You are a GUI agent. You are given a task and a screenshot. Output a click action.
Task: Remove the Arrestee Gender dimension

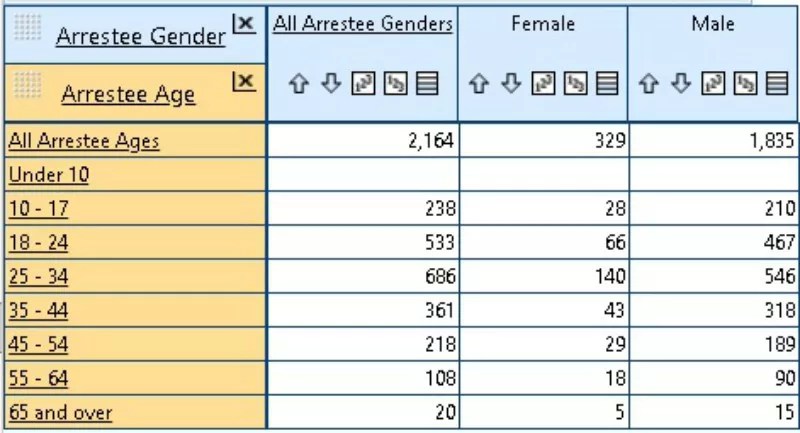(x=242, y=23)
